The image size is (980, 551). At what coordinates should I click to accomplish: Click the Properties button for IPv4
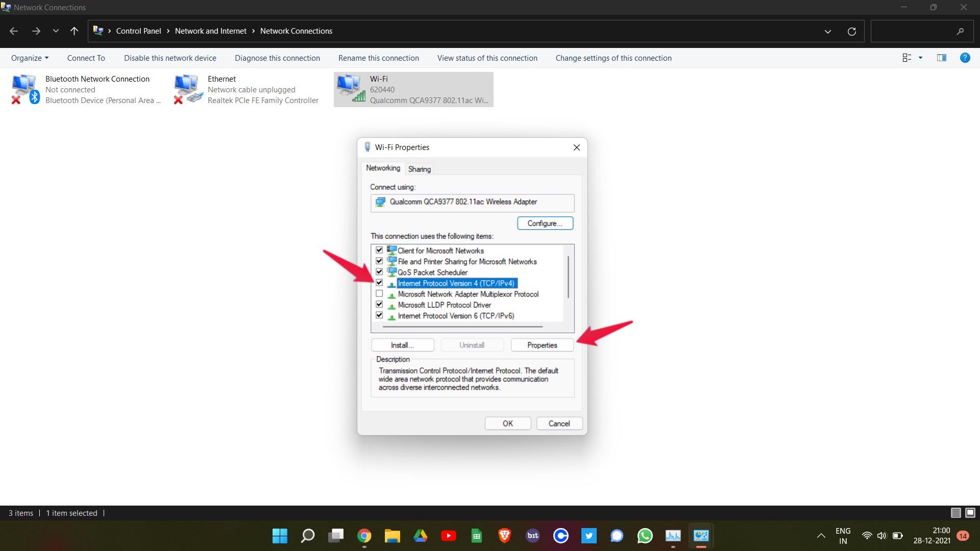[542, 344]
